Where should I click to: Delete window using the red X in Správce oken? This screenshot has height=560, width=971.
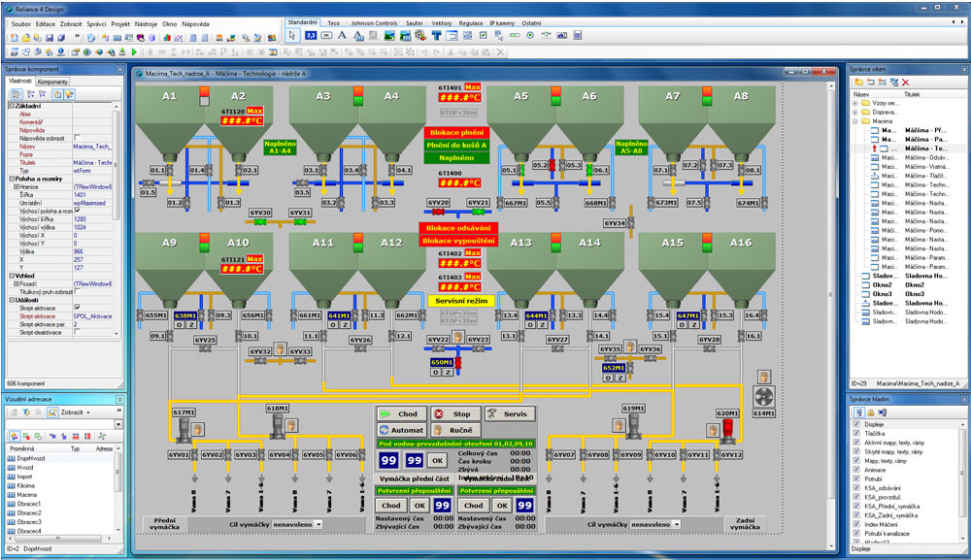[x=905, y=82]
